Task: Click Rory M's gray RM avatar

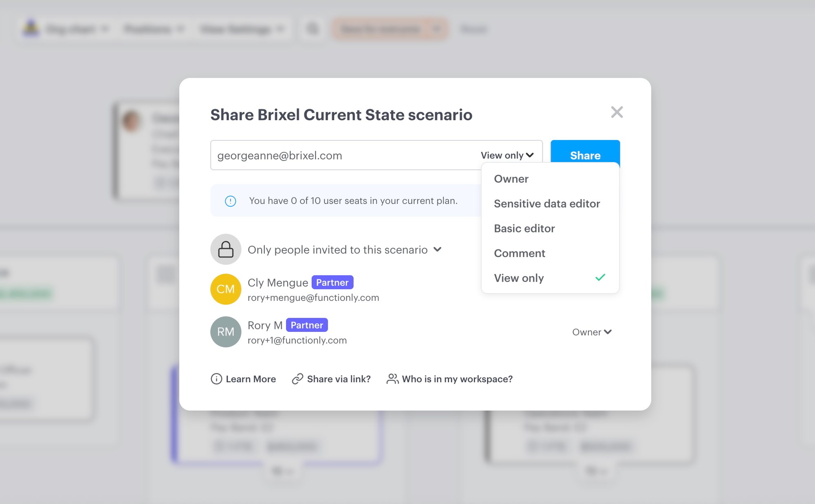Action: 225,331
